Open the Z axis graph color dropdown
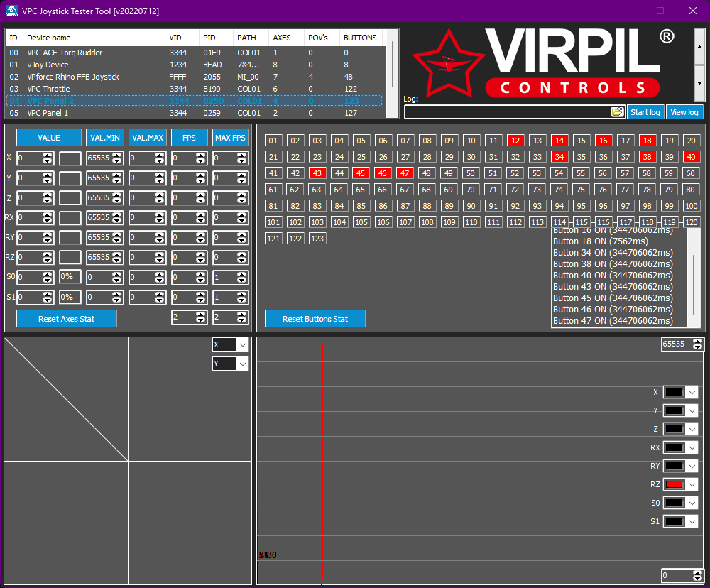Viewport: 710px width, 588px height. tap(692, 429)
